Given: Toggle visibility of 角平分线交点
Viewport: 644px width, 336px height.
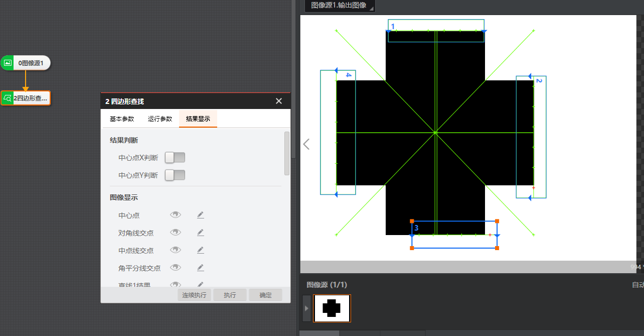Looking at the screenshot, I should tap(175, 267).
